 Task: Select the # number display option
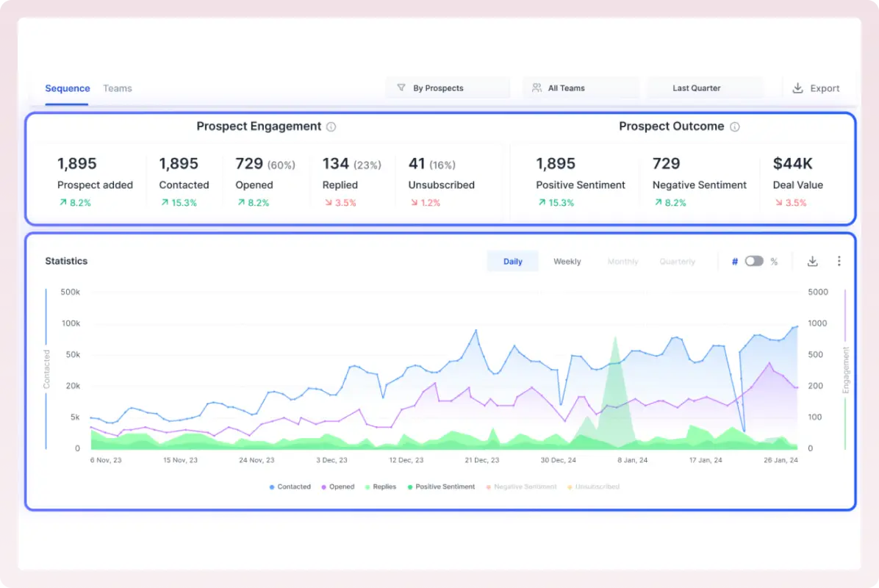point(734,261)
